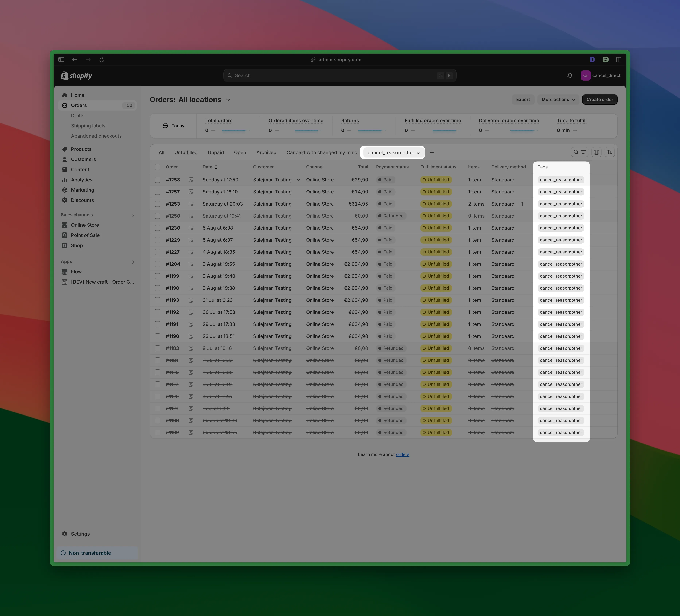Open the sort orders icon
This screenshot has height=616, width=680.
pos(609,152)
